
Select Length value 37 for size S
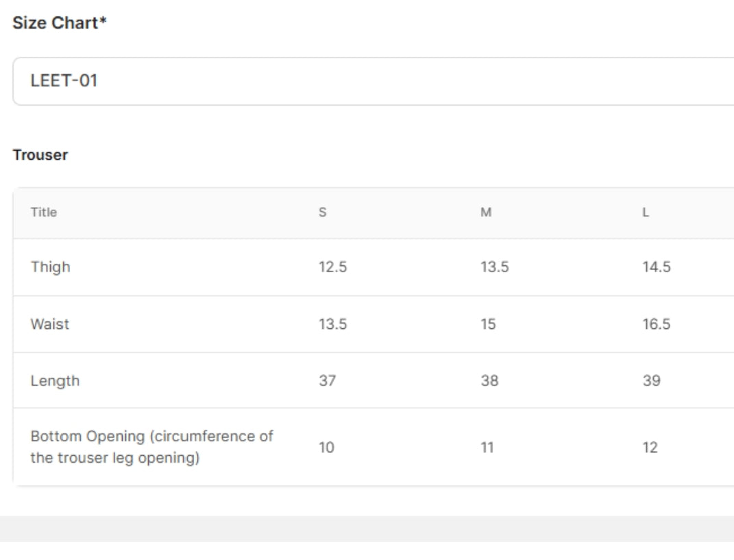click(327, 380)
